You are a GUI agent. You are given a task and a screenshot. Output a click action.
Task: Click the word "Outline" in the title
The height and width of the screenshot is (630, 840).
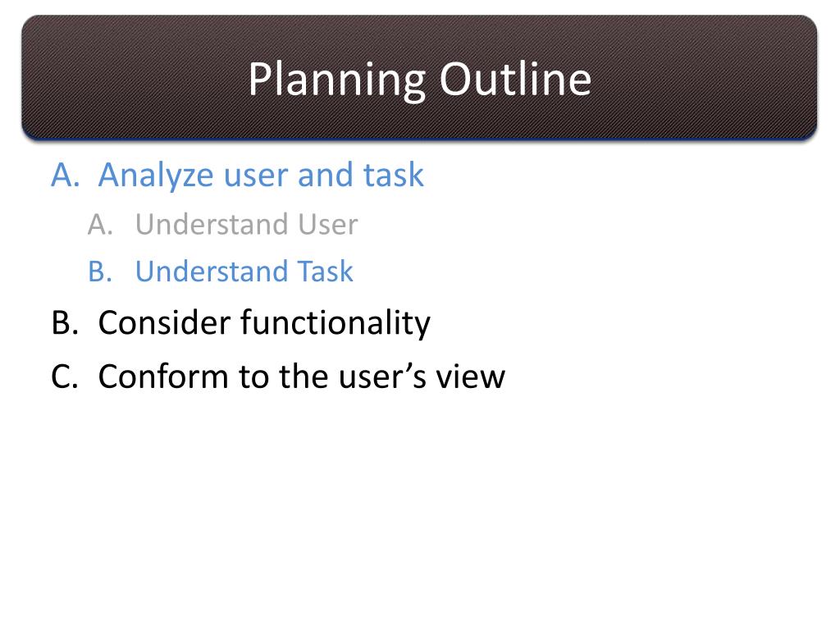[515, 80]
